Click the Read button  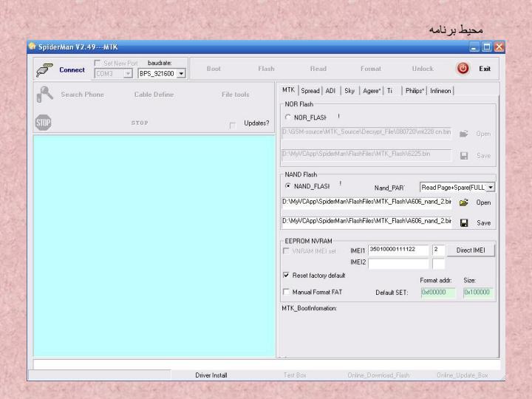(x=318, y=69)
